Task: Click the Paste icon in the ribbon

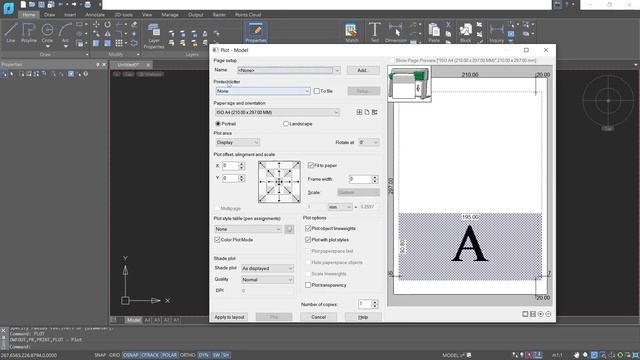Action: coord(434,33)
